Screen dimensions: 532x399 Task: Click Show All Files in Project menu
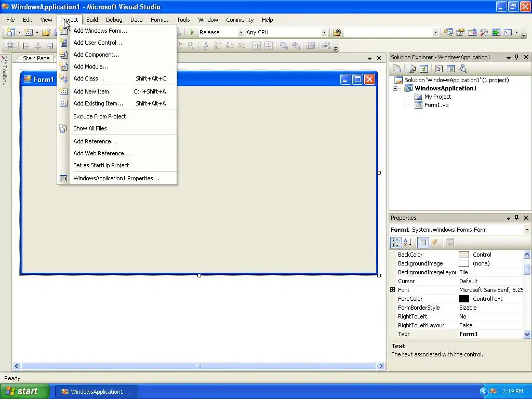(x=117, y=128)
